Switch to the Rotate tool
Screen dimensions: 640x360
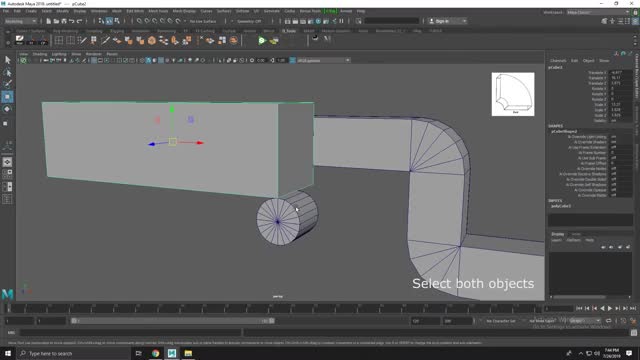[x=7, y=109]
